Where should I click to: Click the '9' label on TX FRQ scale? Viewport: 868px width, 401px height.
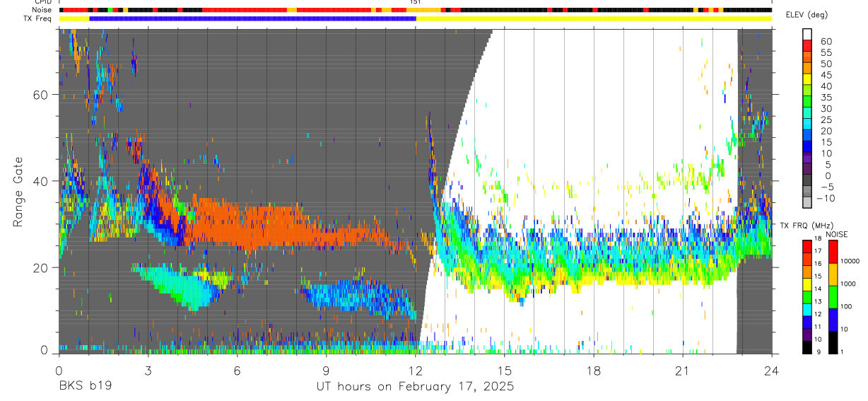tap(819, 351)
